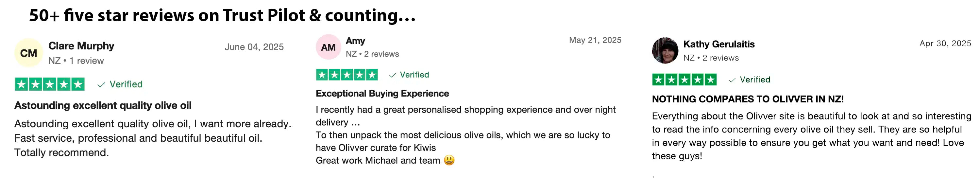Open Kathy Gerulaitis profile photo
The image size is (980, 178).
[665, 50]
